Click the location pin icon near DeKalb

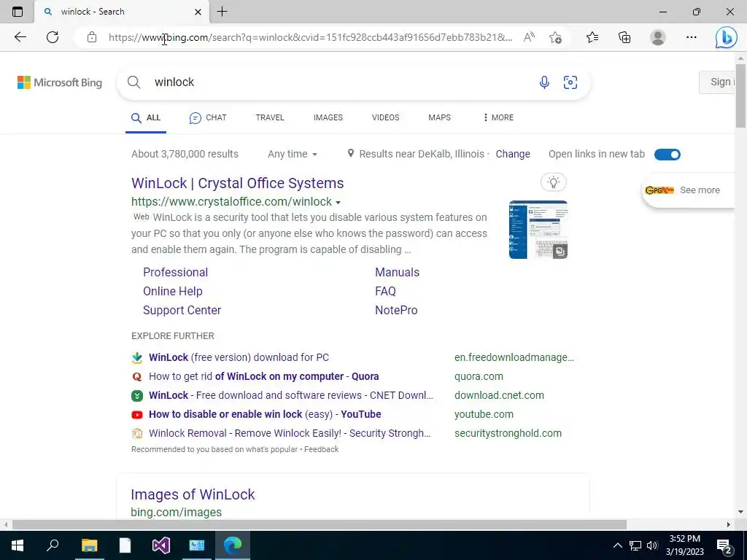click(351, 153)
